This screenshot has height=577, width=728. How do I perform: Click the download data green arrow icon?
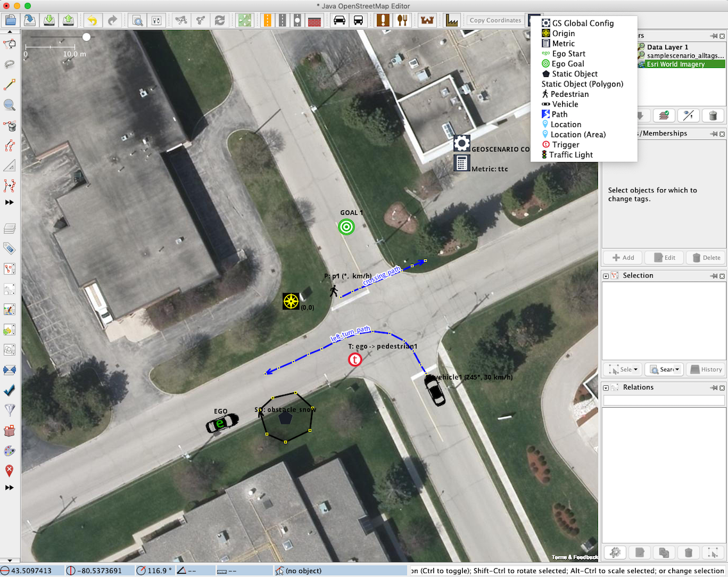click(x=49, y=21)
